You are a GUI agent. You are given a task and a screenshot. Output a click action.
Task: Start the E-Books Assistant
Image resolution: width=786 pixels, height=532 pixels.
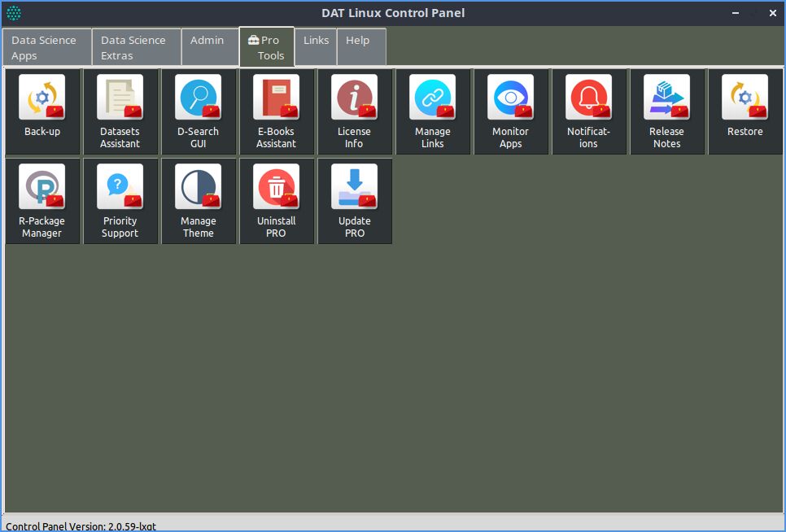coord(277,111)
